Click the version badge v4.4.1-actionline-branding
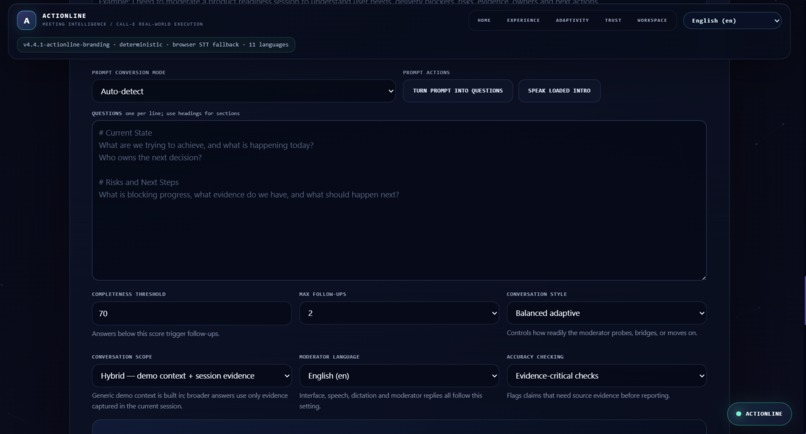The height and width of the screenshot is (434, 806). pyautogui.click(x=156, y=45)
